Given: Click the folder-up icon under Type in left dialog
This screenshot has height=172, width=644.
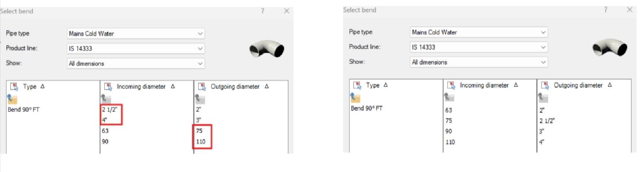Looking at the screenshot, I should [12, 99].
